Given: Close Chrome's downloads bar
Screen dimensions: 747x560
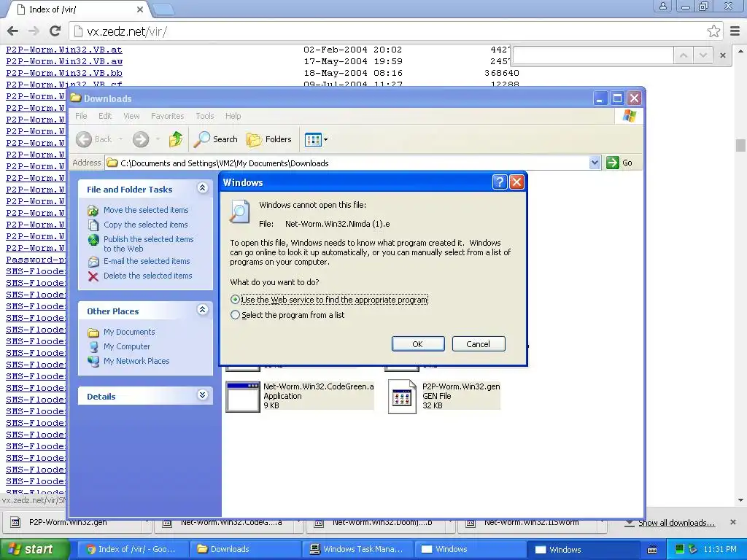Looking at the screenshot, I should pos(732,522).
